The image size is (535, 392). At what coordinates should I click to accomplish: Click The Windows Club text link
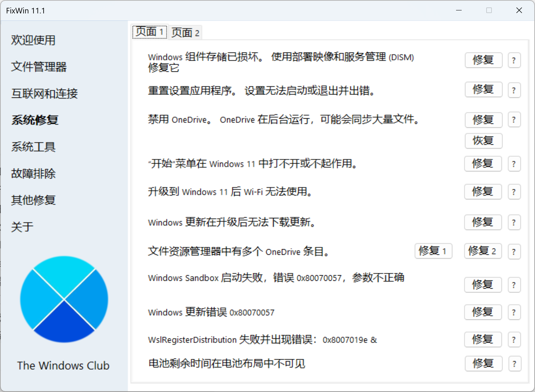63,366
